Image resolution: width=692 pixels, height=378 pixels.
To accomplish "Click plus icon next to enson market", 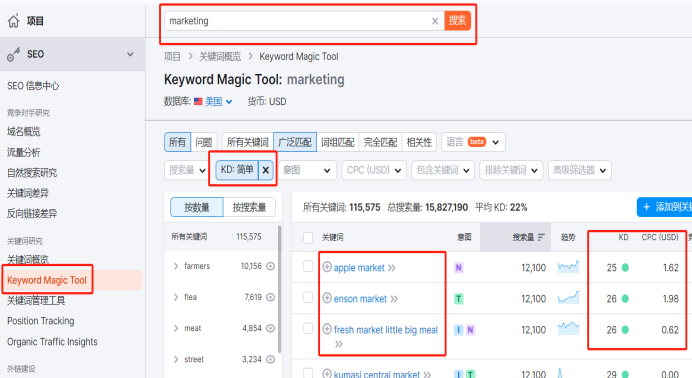I will 327,298.
